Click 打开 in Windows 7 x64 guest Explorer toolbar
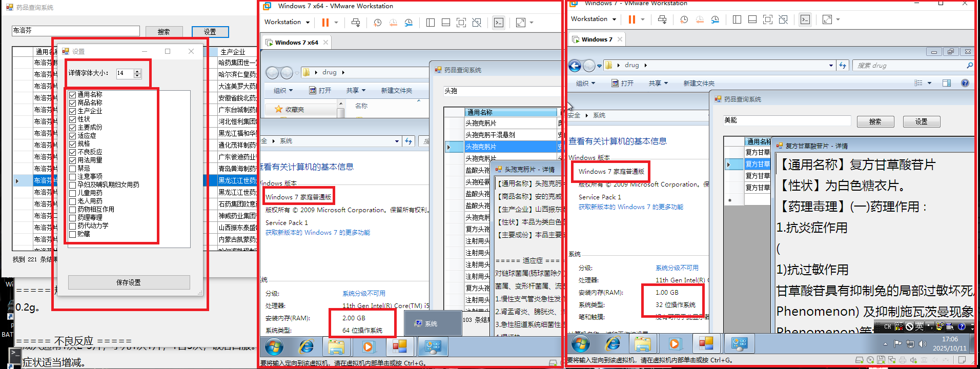980x369 pixels. (320, 91)
